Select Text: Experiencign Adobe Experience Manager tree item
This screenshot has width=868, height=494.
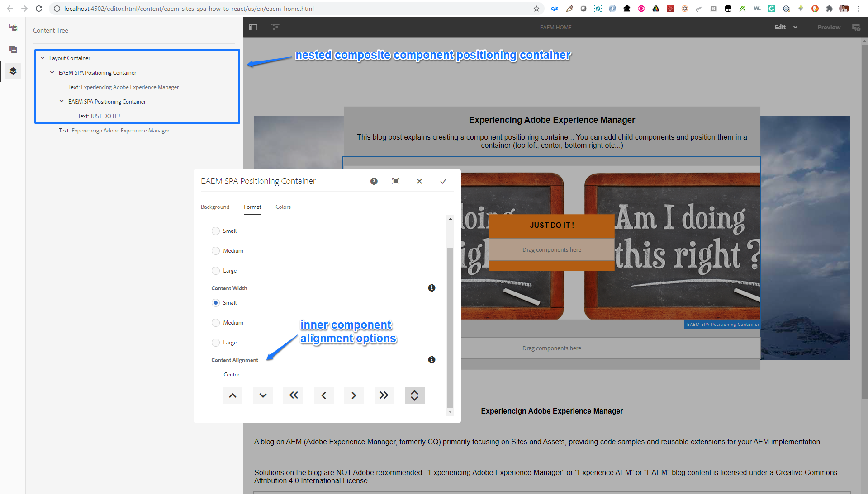tap(114, 131)
